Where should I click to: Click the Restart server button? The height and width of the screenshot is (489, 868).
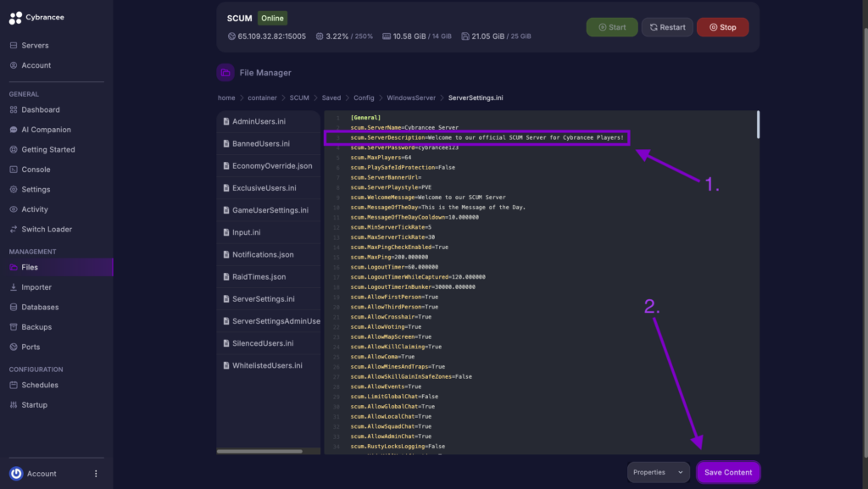(x=667, y=26)
